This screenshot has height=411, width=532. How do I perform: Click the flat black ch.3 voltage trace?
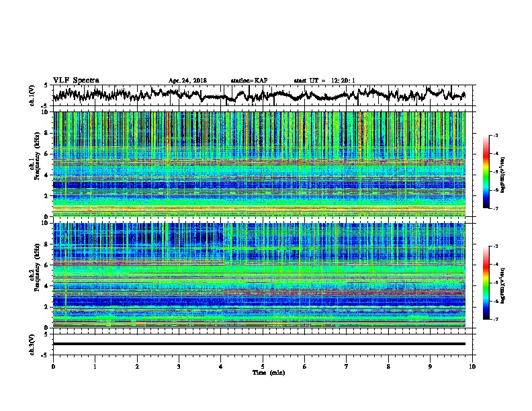(259, 344)
